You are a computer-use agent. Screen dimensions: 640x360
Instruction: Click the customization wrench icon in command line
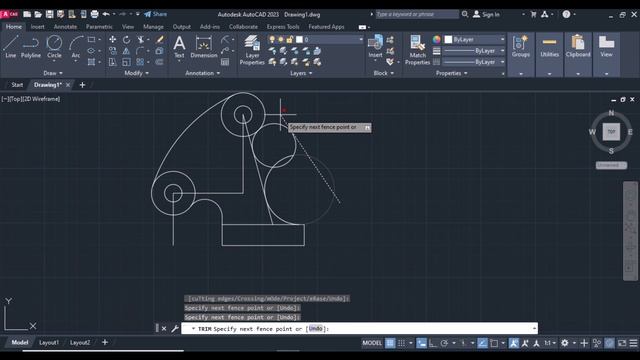(x=175, y=329)
